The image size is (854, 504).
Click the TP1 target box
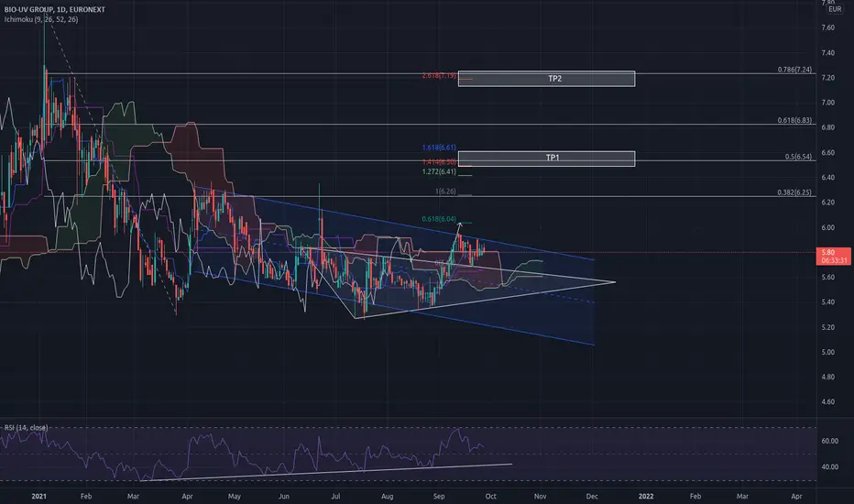tap(546, 158)
